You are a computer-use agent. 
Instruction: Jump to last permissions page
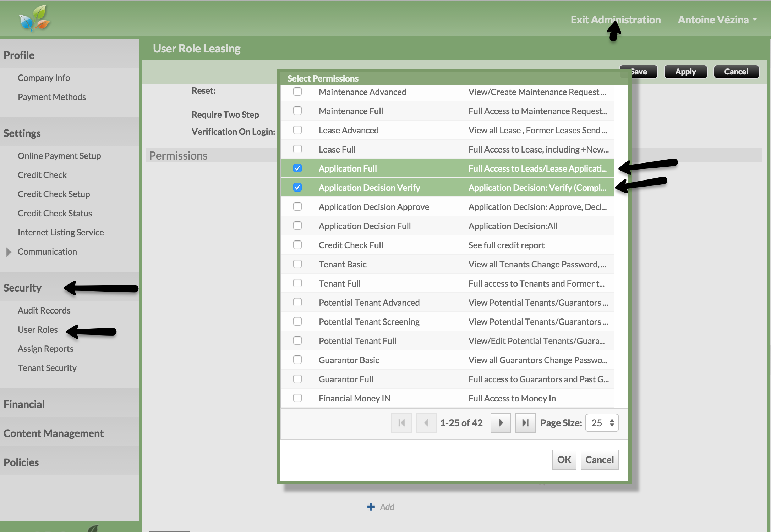(525, 423)
